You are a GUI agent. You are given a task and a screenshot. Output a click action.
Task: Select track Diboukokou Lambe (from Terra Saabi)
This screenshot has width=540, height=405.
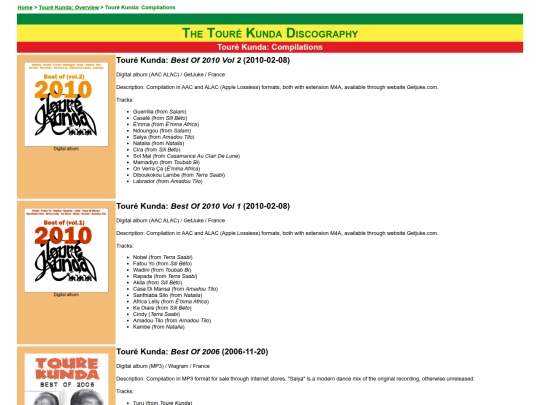(x=179, y=175)
